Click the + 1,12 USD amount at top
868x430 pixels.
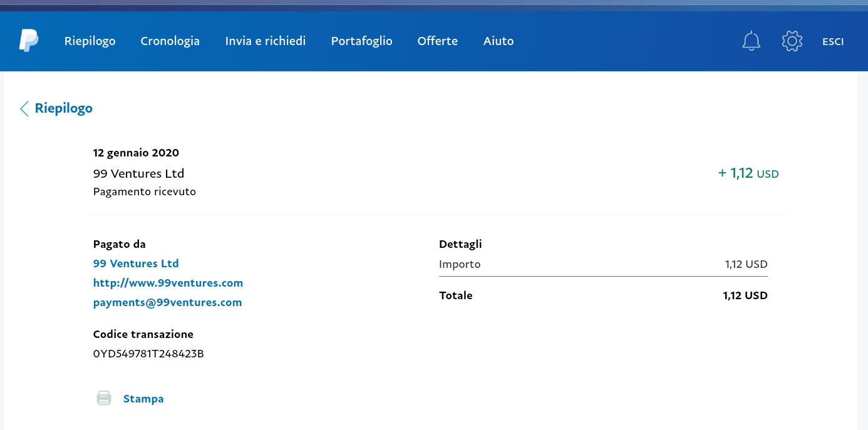point(748,173)
